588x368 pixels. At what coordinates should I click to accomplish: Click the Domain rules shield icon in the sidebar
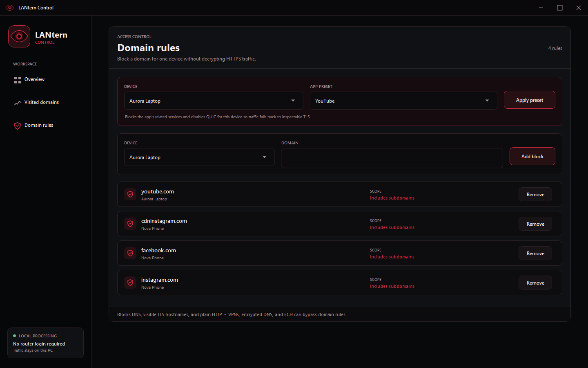click(18, 126)
